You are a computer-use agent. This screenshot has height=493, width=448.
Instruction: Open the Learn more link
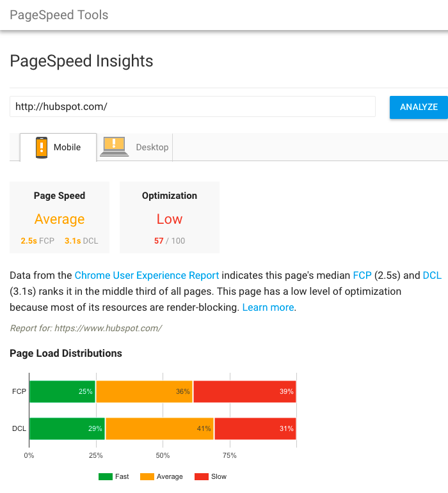click(x=268, y=307)
